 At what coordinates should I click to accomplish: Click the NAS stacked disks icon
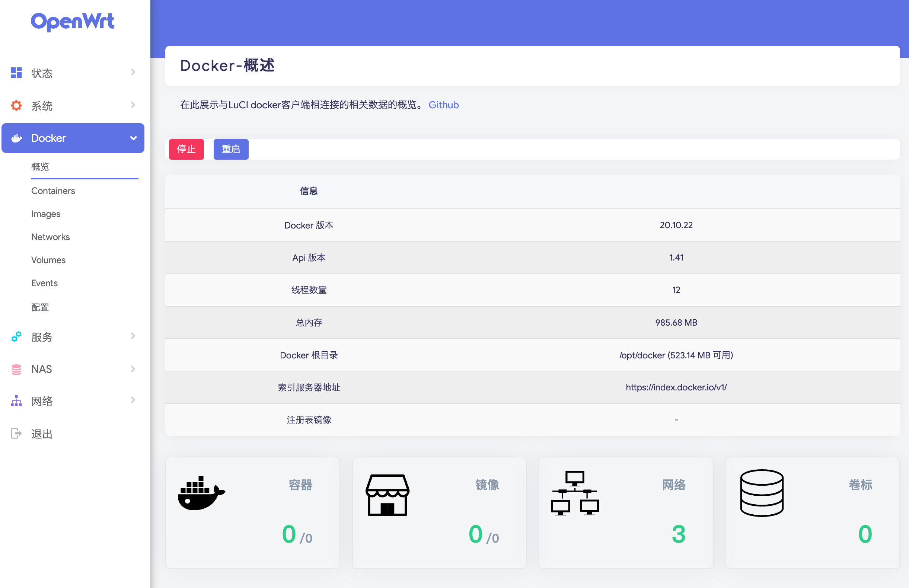pos(16,369)
